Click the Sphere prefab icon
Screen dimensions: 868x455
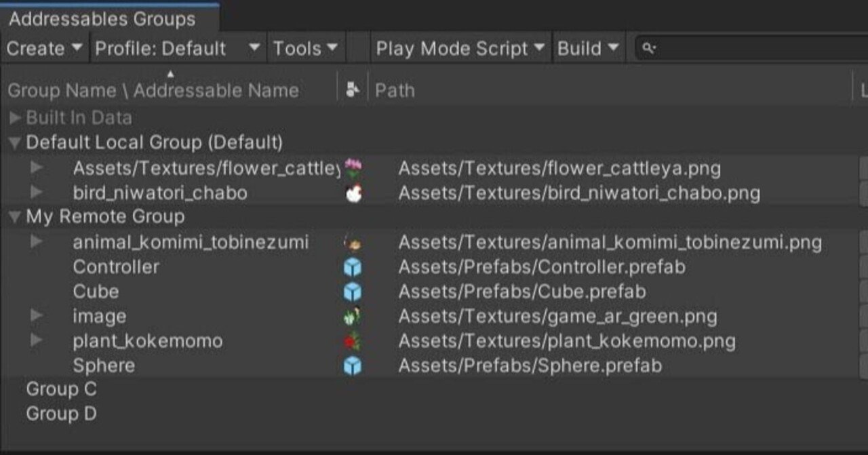(352, 365)
